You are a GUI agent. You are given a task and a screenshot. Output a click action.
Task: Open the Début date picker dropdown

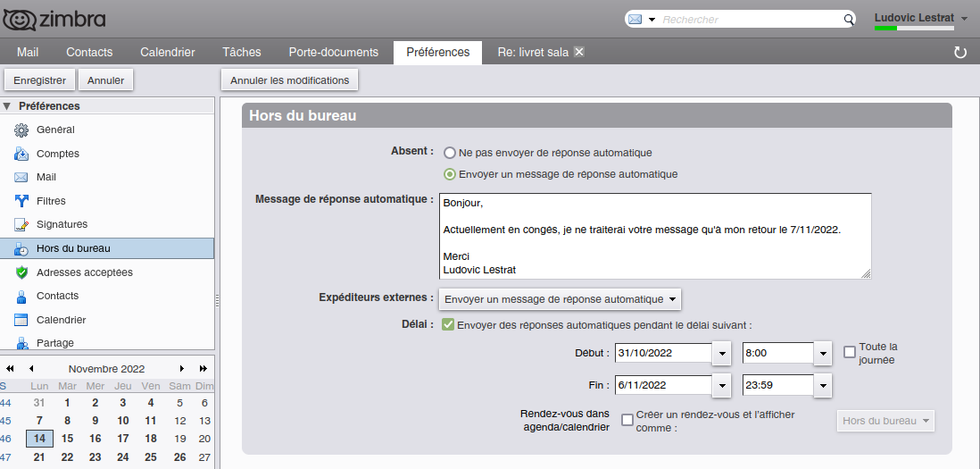[722, 354]
